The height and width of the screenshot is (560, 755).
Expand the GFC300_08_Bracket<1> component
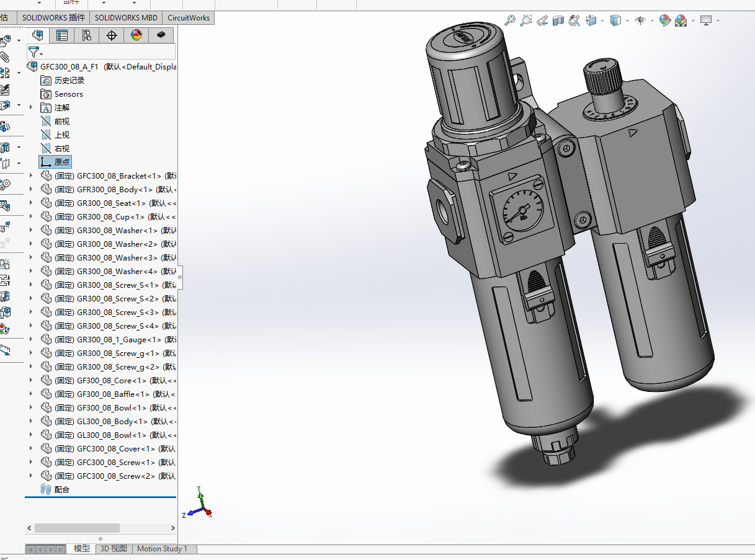31,176
